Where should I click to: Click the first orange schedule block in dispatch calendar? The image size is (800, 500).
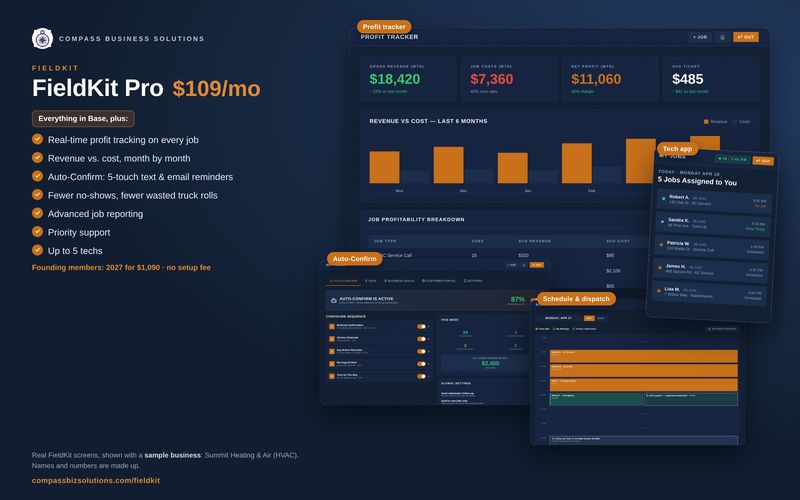(644, 356)
